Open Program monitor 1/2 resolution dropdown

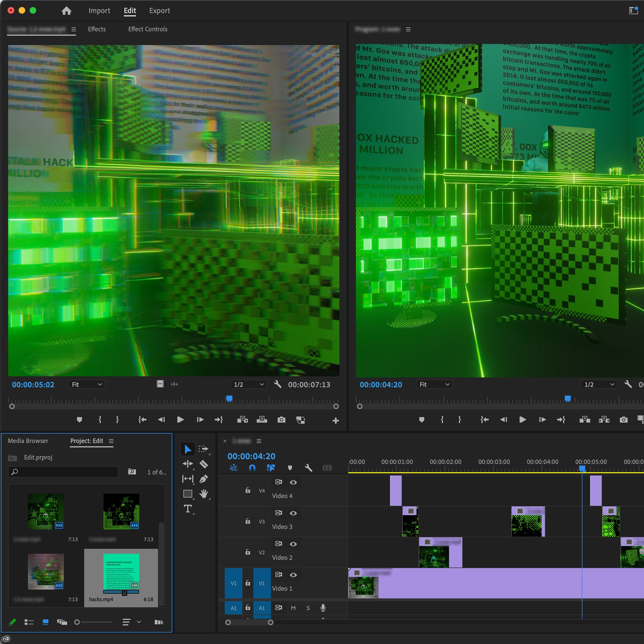(x=599, y=384)
